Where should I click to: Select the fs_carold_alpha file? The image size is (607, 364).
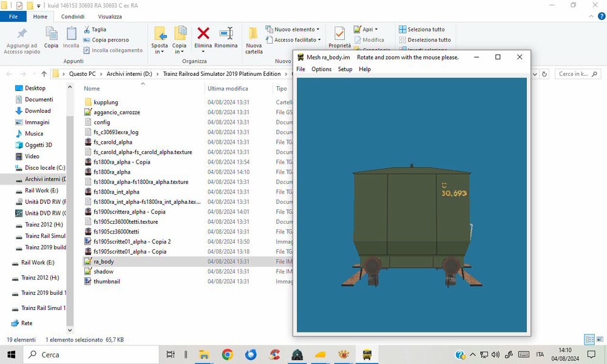pyautogui.click(x=113, y=143)
